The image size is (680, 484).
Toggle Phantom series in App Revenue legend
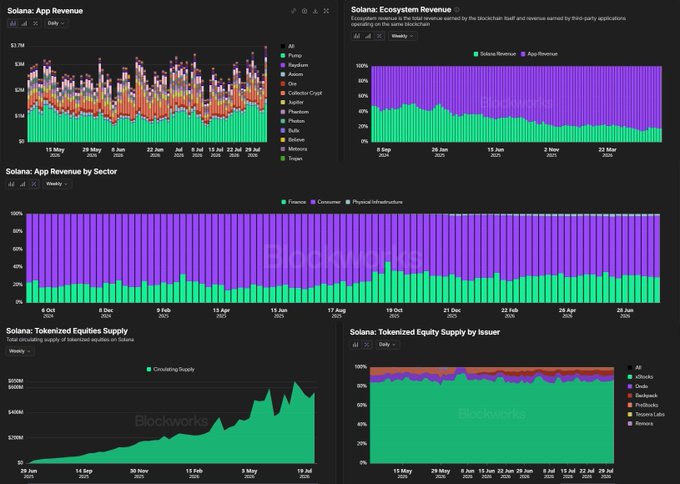(x=294, y=112)
